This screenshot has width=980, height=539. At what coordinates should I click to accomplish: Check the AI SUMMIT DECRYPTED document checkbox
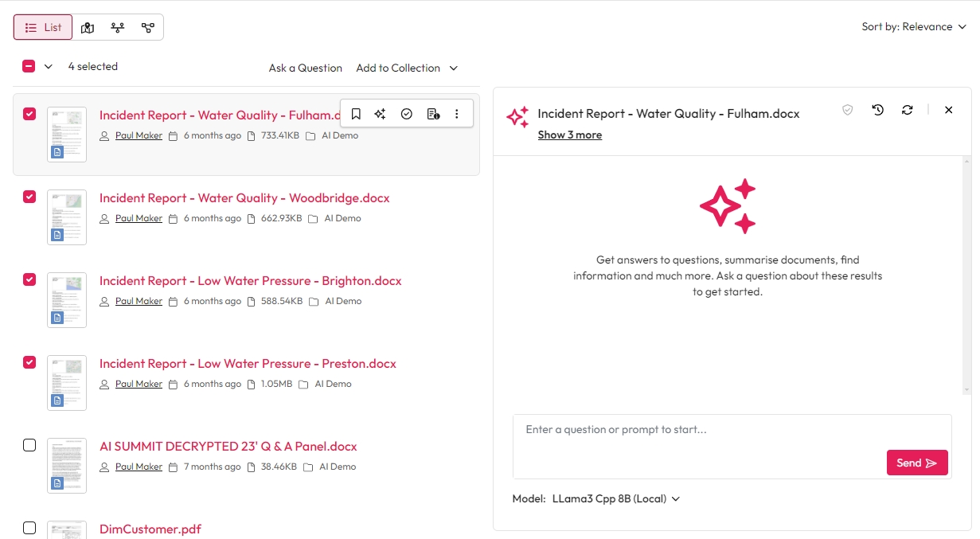(29, 445)
